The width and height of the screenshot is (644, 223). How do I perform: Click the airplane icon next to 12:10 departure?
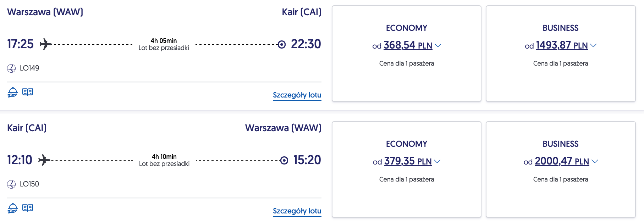point(44,160)
